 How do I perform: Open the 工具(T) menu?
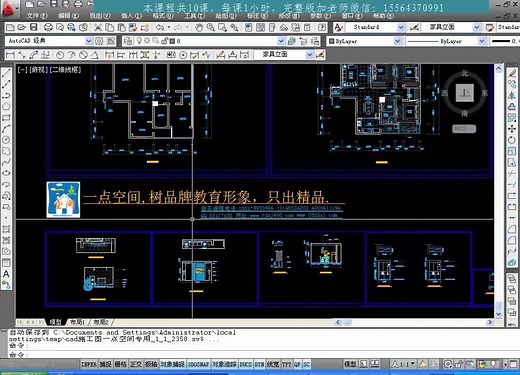[195, 15]
